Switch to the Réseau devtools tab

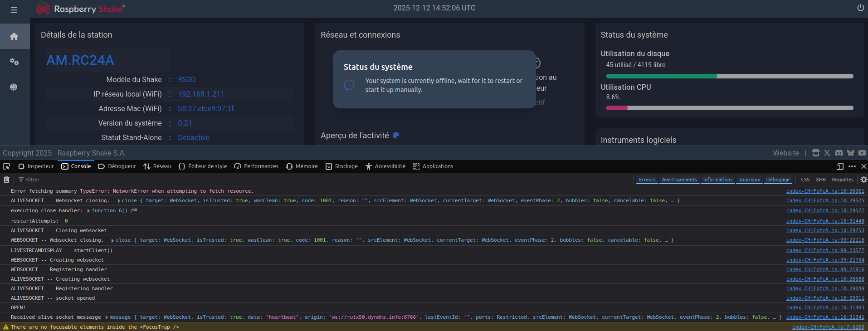click(157, 166)
